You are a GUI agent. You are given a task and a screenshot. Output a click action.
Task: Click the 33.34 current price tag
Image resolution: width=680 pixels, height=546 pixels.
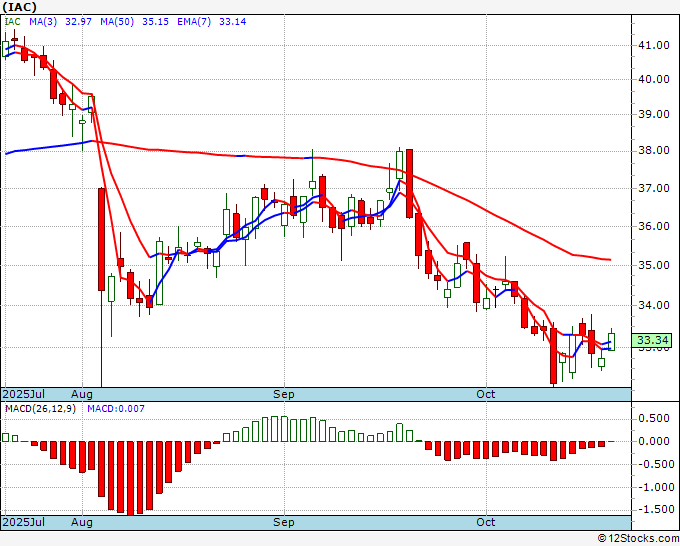[652, 340]
